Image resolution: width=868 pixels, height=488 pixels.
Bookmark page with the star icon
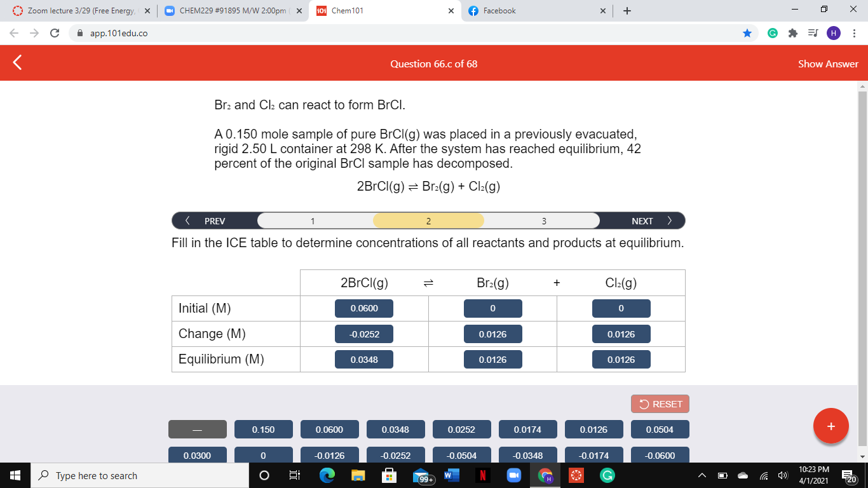pyautogui.click(x=748, y=33)
